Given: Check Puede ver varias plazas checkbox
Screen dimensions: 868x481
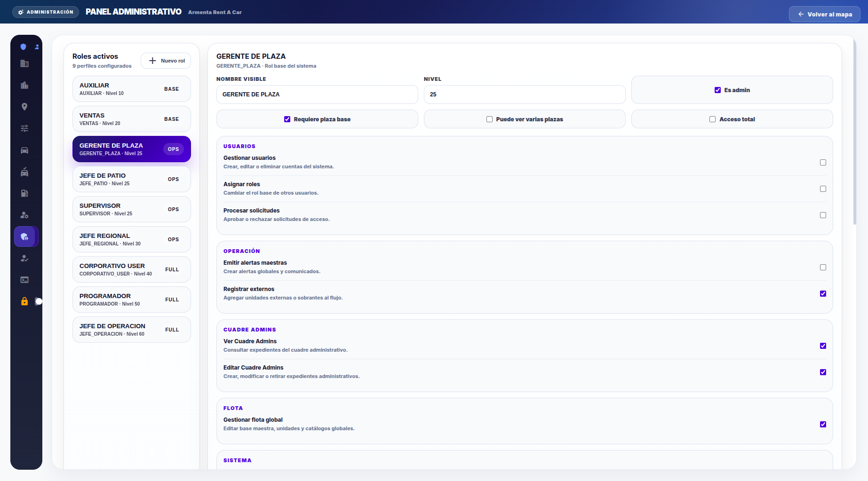Looking at the screenshot, I should point(489,119).
